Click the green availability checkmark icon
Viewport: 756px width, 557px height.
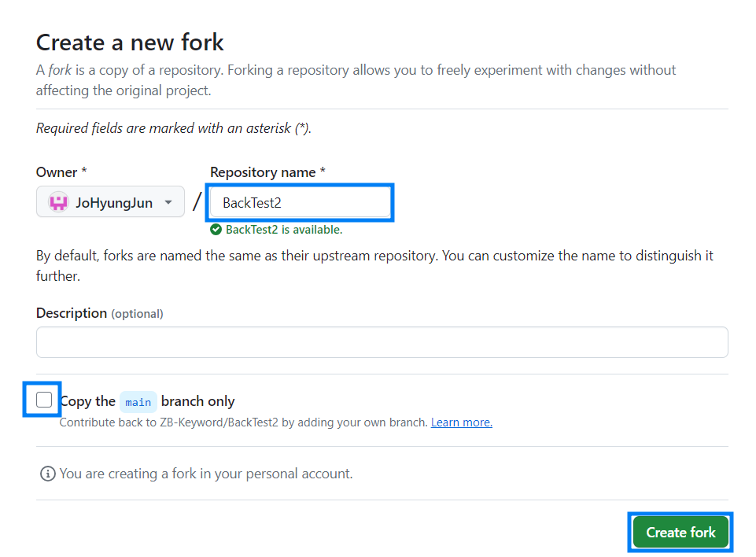tap(215, 229)
